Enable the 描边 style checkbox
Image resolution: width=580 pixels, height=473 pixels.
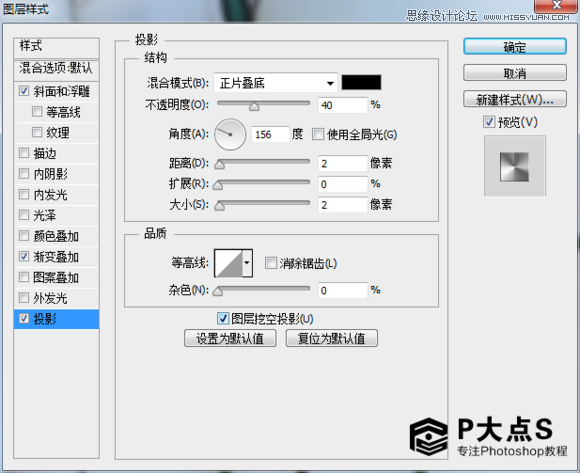click(24, 153)
